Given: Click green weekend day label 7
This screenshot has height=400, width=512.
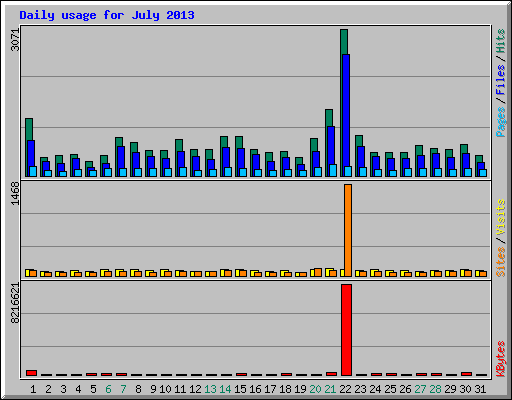Looking at the screenshot, I should tap(123, 389).
